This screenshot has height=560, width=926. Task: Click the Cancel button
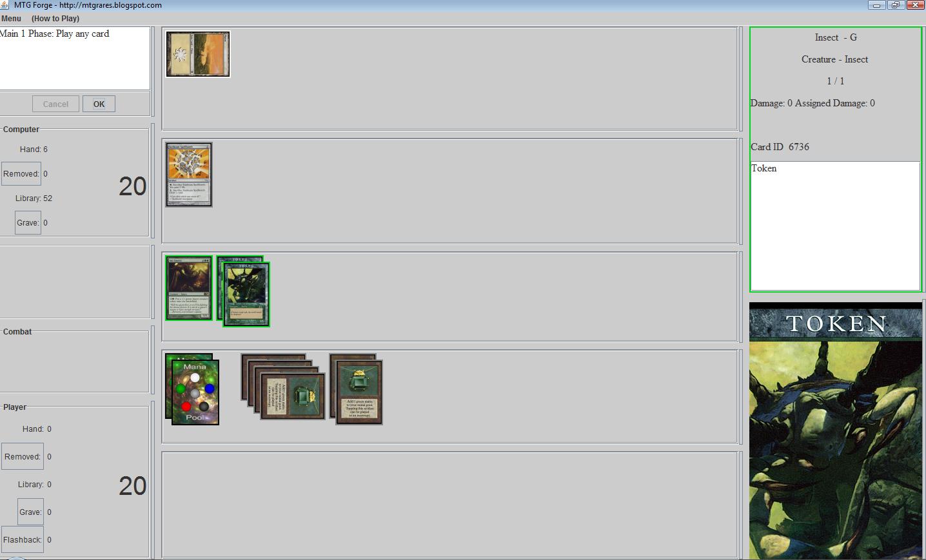pyautogui.click(x=55, y=104)
